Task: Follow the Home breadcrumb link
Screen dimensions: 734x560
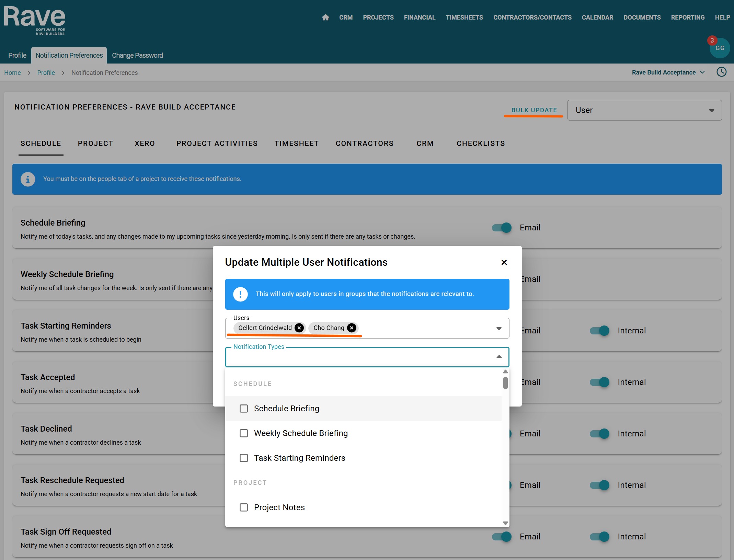Action: tap(12, 73)
